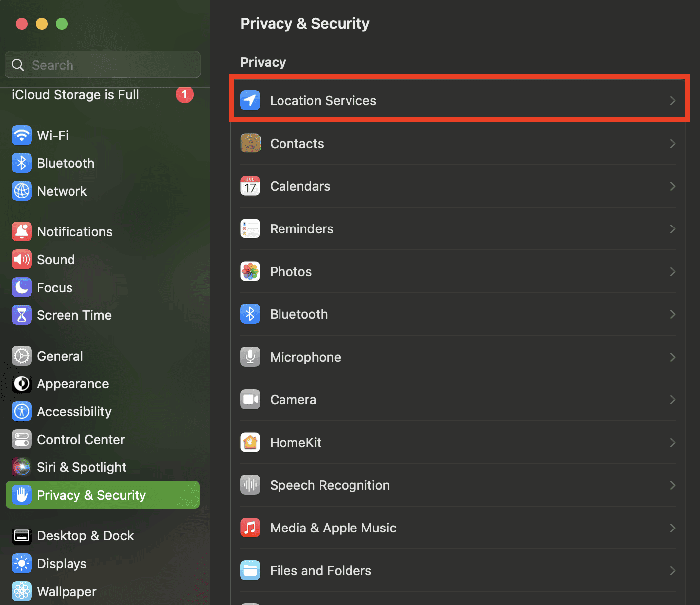Viewport: 700px width, 605px height.
Task: Open Screen Time from the sidebar
Action: [x=74, y=315]
